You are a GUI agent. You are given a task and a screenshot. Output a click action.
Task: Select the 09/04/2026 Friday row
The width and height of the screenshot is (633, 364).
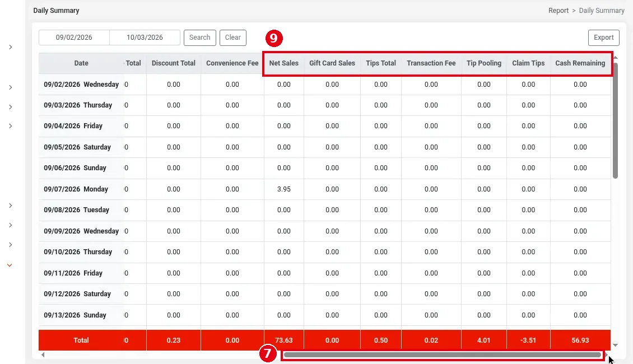click(324, 126)
